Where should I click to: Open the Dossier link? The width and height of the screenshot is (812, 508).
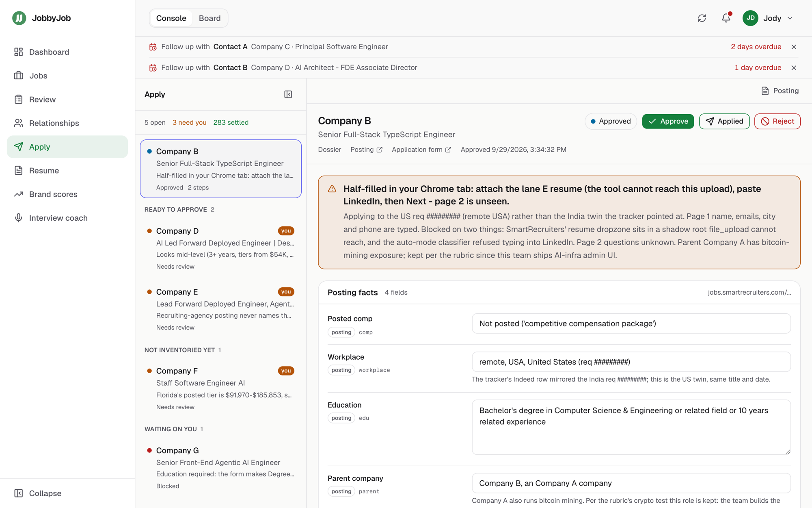329,150
